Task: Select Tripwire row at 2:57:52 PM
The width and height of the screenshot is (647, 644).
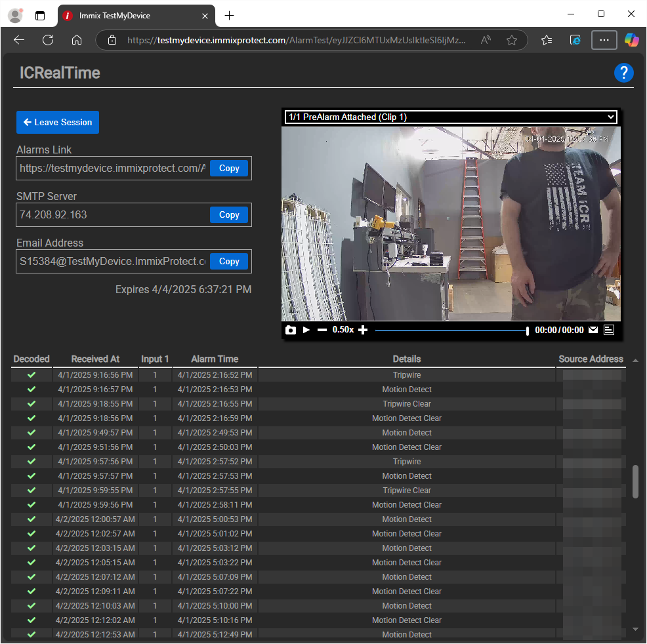Action: (318, 462)
